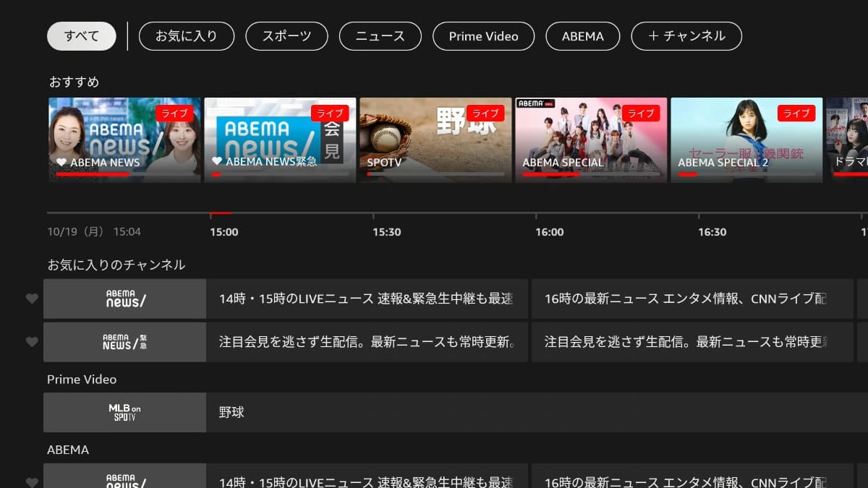
Task: Select ABEMA NEWS緊急 channel logo
Action: coord(124,342)
